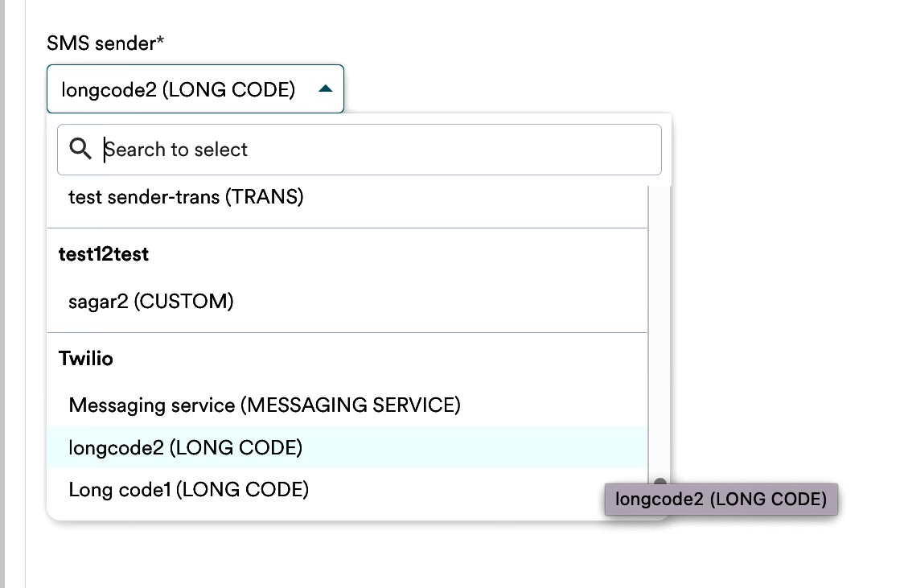This screenshot has width=900, height=588.
Task: Pick Messaging service (MESSAGING SERVICE) option
Action: pos(265,405)
